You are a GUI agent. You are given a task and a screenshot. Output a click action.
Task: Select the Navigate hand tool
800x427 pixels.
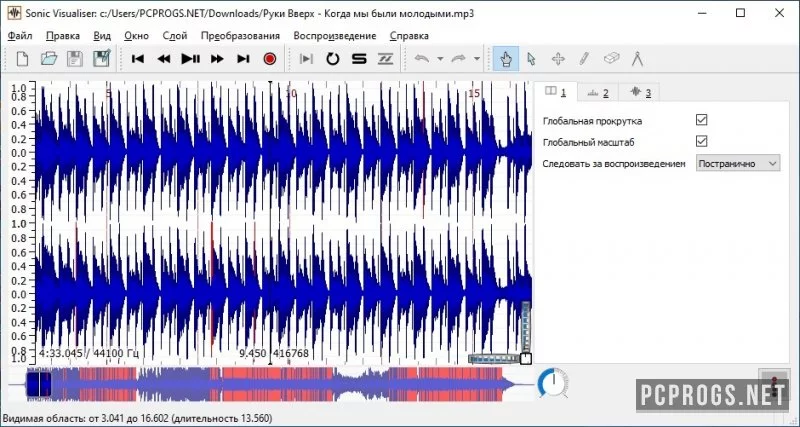[506, 59]
